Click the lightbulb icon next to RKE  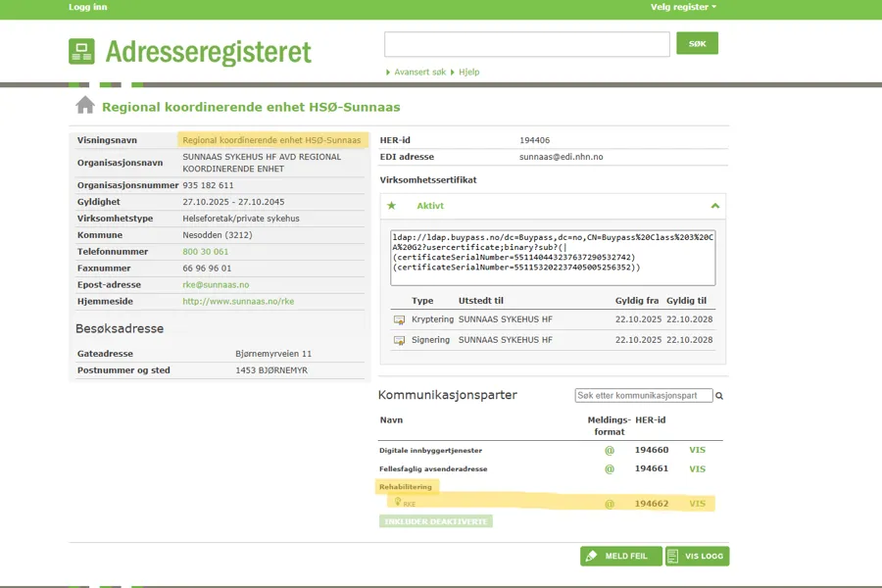pos(397,503)
